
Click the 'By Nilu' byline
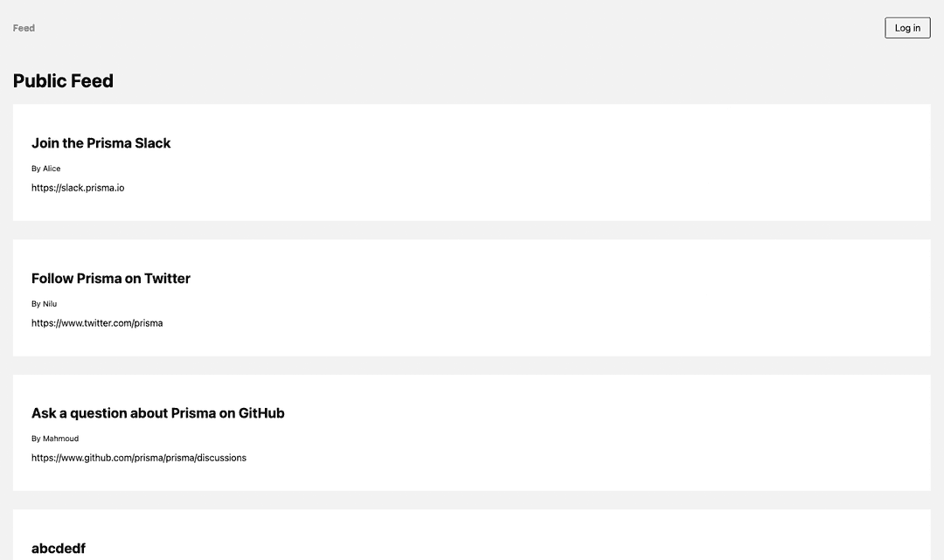pyautogui.click(x=44, y=303)
